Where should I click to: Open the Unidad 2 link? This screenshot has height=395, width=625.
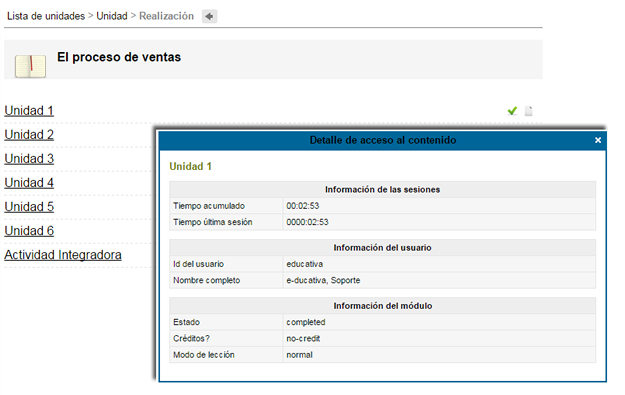[x=29, y=135]
